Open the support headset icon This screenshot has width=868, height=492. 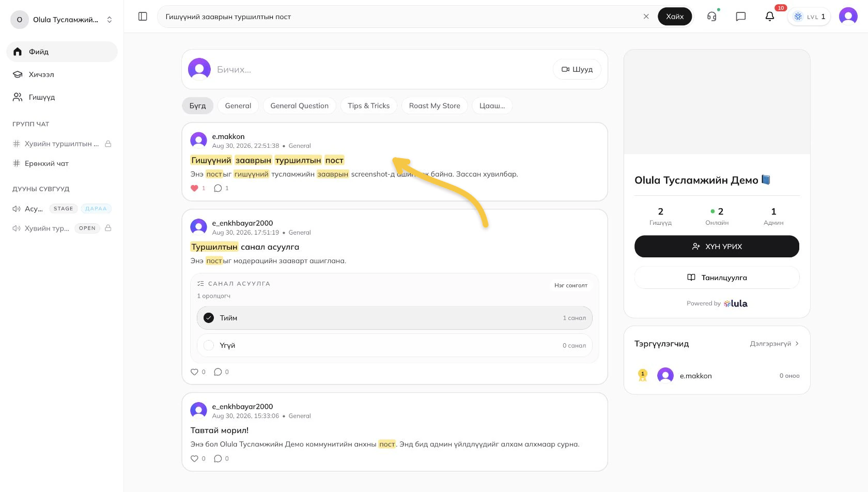[x=712, y=17]
